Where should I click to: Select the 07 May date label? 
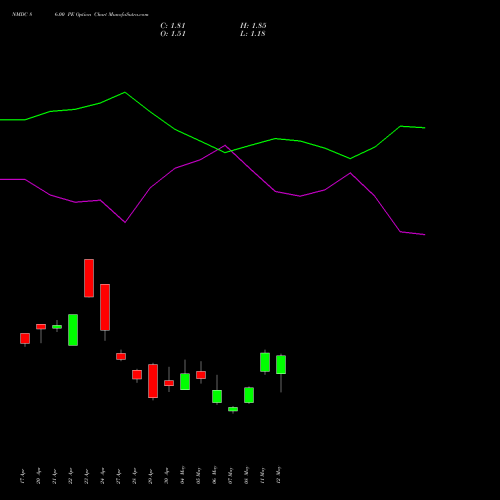231,475
